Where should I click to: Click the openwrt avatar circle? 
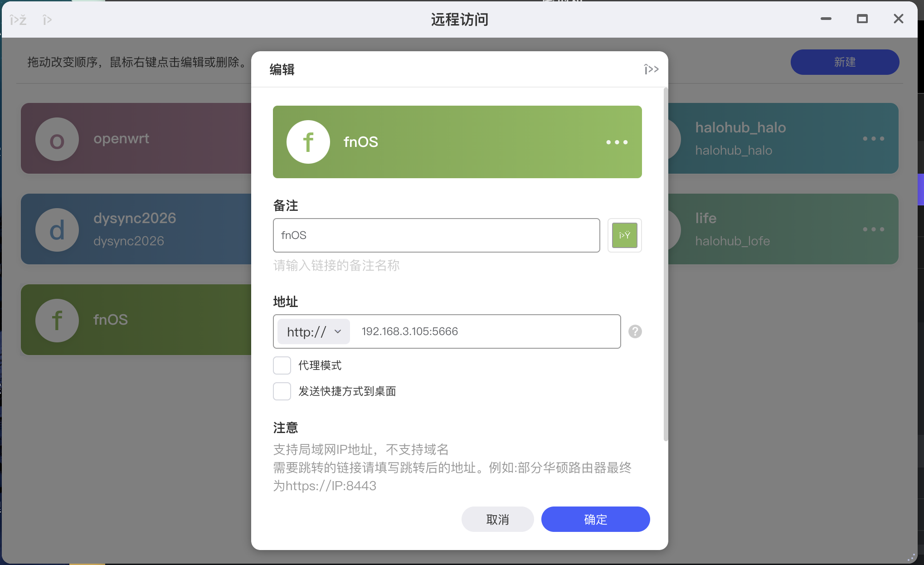click(57, 139)
